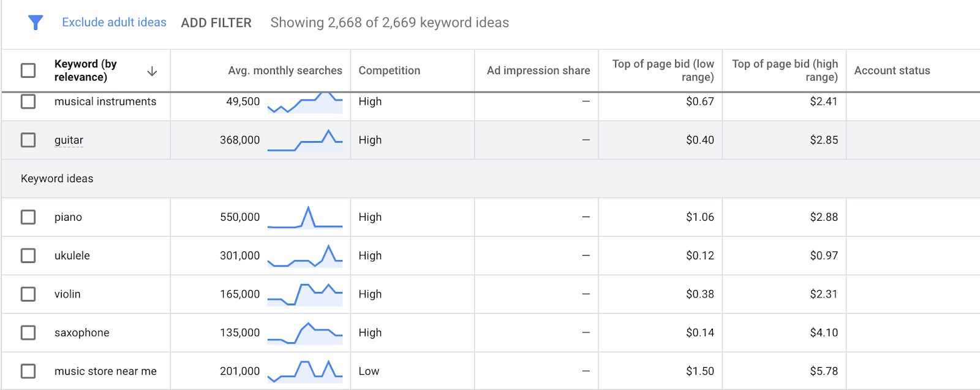Click the $0.38 low range bid
The image size is (980, 390).
[x=700, y=294]
